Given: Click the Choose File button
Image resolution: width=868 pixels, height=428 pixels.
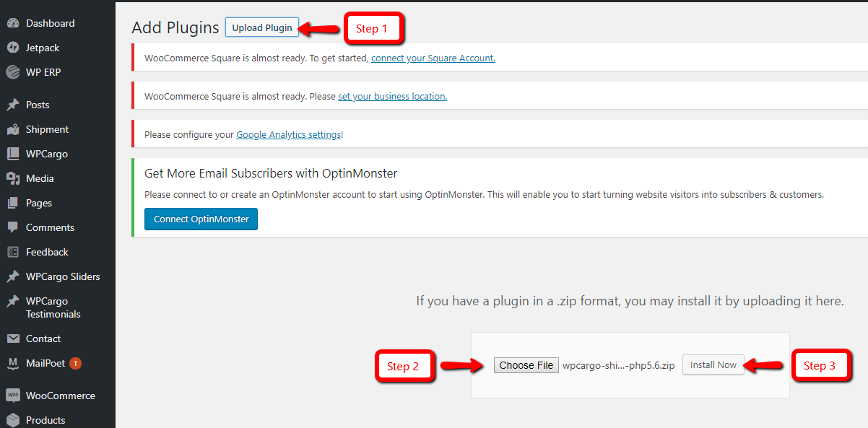Looking at the screenshot, I should [526, 365].
